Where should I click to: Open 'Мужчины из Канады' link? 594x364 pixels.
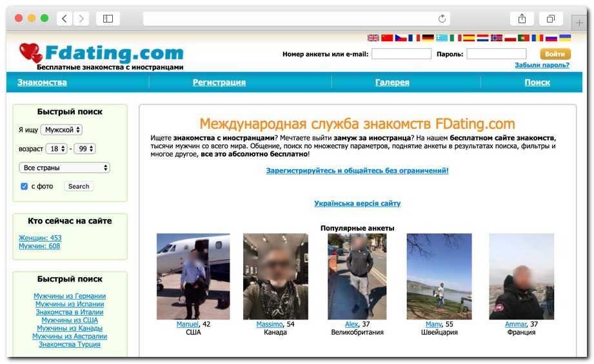(x=70, y=329)
